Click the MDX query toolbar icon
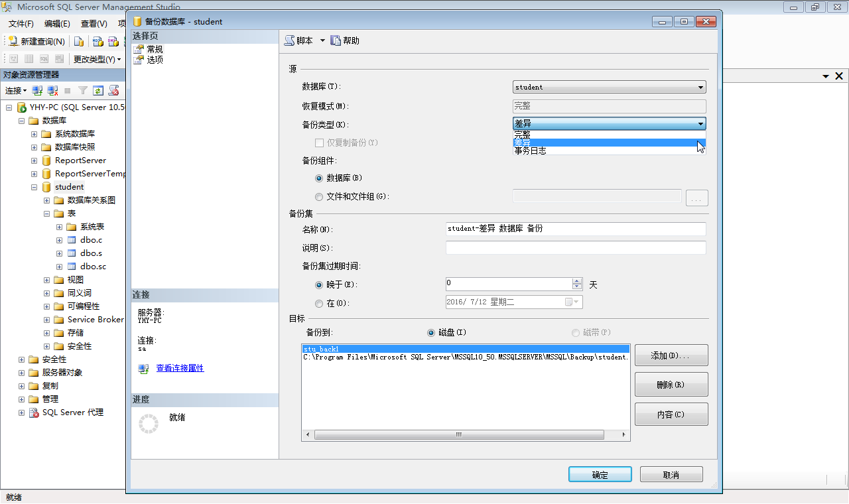The image size is (849, 504). click(98, 41)
